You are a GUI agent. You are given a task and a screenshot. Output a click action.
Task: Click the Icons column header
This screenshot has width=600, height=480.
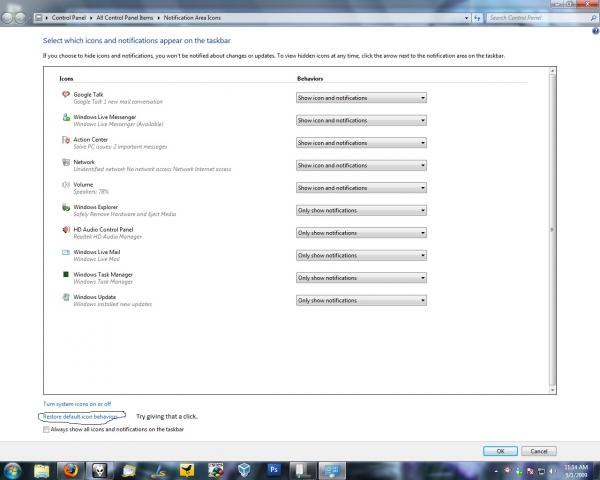coord(66,78)
